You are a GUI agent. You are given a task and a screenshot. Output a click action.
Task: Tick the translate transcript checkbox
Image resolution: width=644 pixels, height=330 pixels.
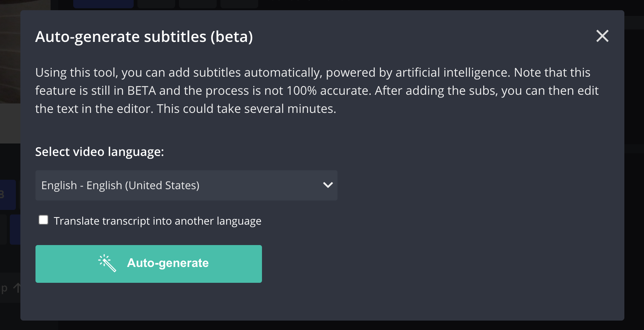[43, 220]
